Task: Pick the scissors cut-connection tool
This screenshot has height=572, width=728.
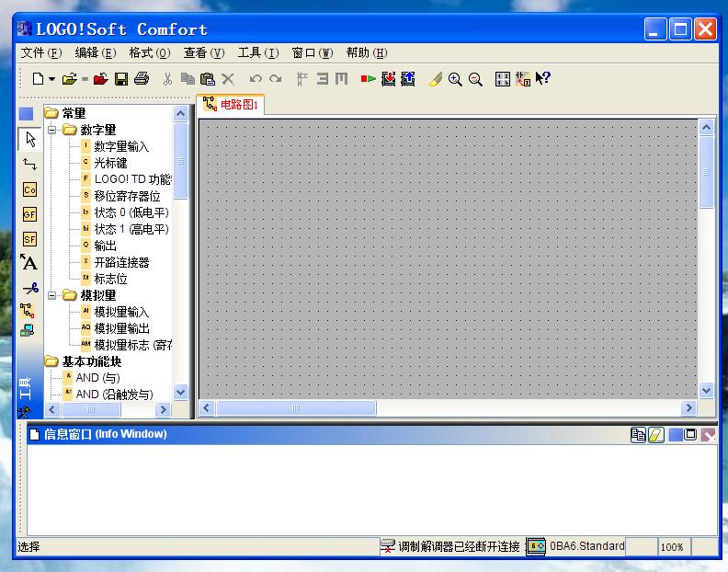Action: pos(29,288)
